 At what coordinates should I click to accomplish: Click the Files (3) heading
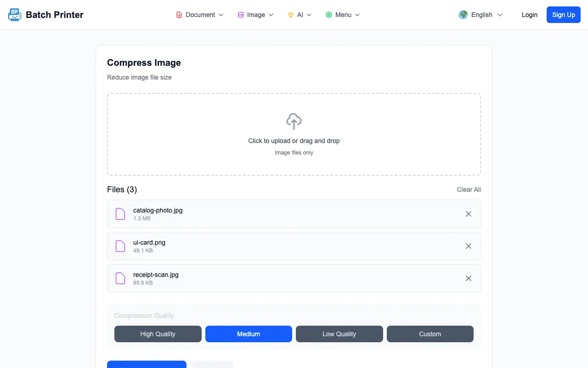click(122, 190)
